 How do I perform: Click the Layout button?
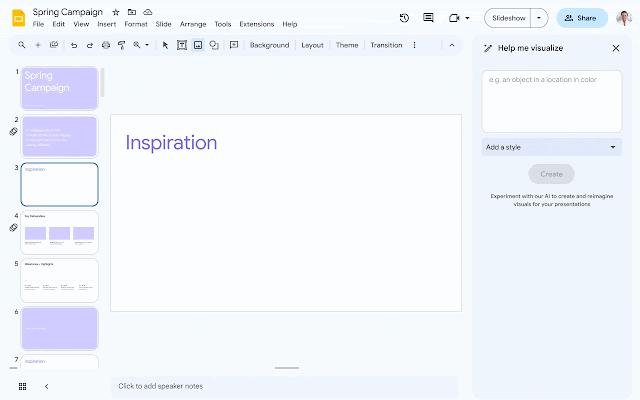coord(312,45)
